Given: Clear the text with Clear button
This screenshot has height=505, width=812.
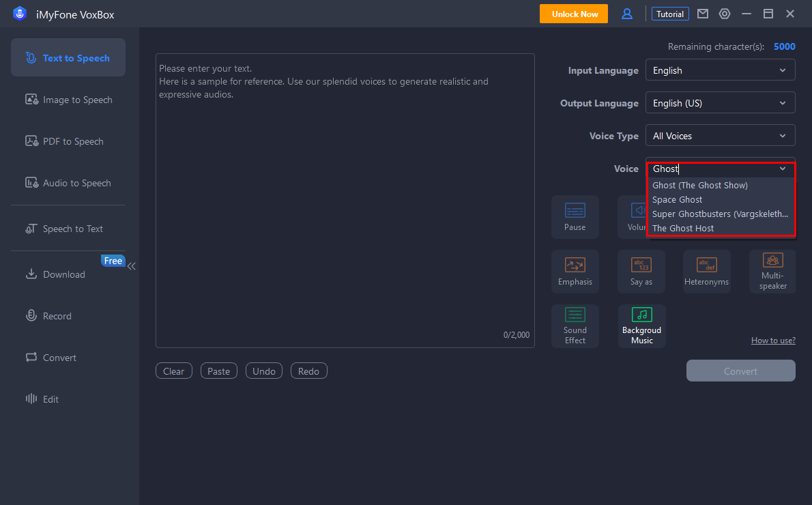Looking at the screenshot, I should click(x=173, y=371).
